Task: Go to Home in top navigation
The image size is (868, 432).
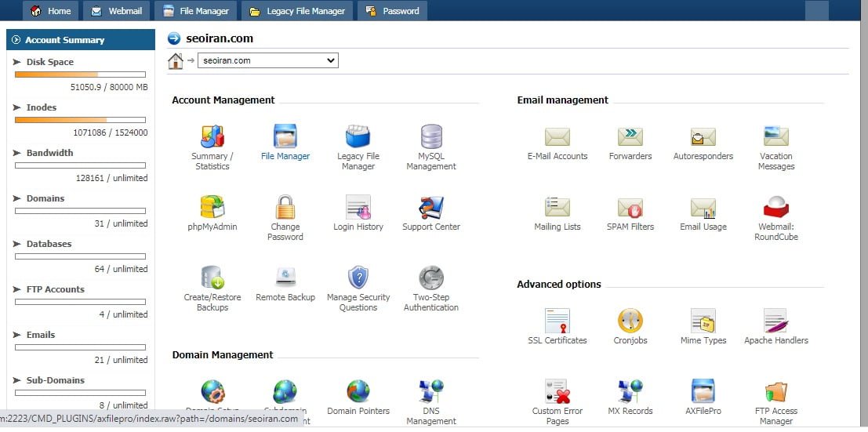Action: click(x=50, y=10)
